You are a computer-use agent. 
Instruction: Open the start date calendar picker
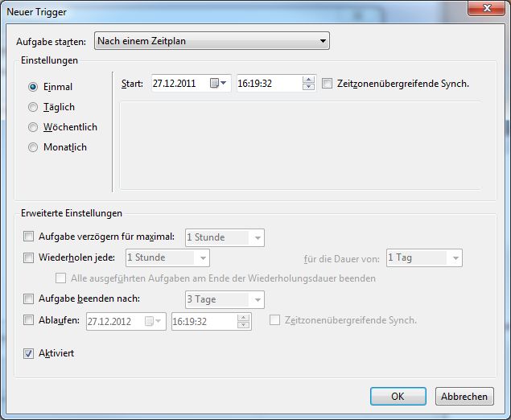click(x=218, y=83)
